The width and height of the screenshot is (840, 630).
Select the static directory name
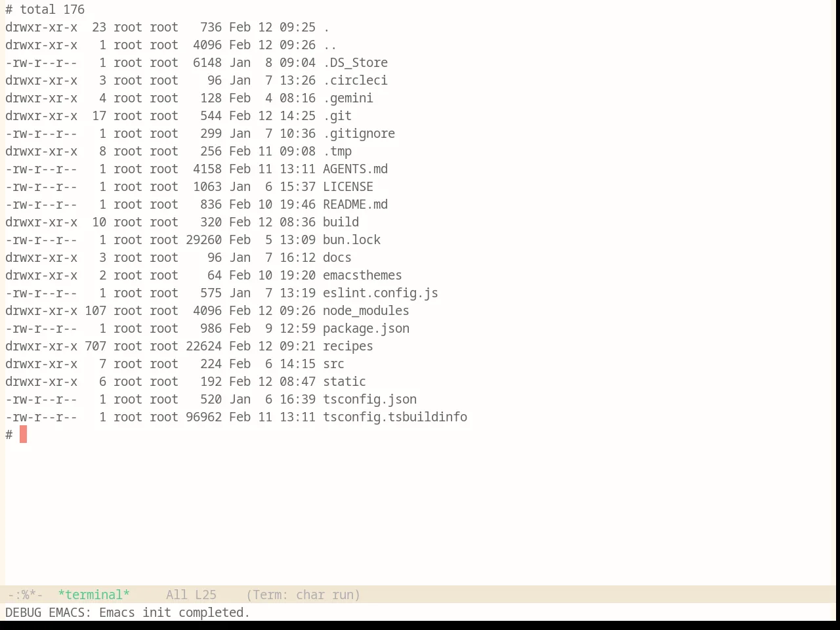coord(345,382)
